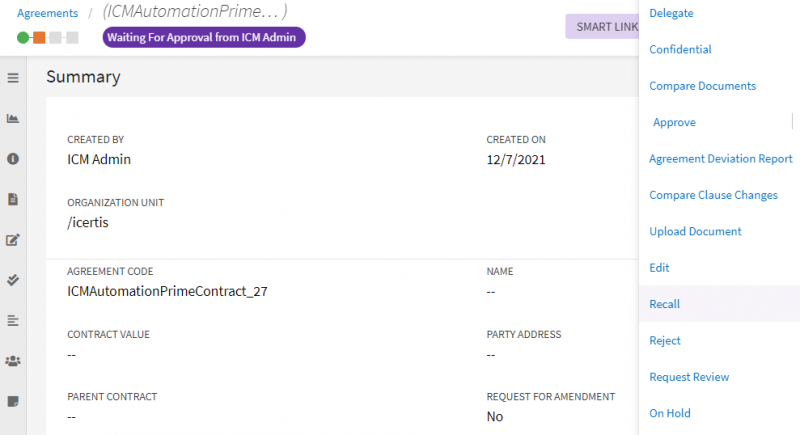The height and width of the screenshot is (435, 800).
Task: Select ICMAutomationPrimeContract_27 agreement code
Action: [x=167, y=291]
